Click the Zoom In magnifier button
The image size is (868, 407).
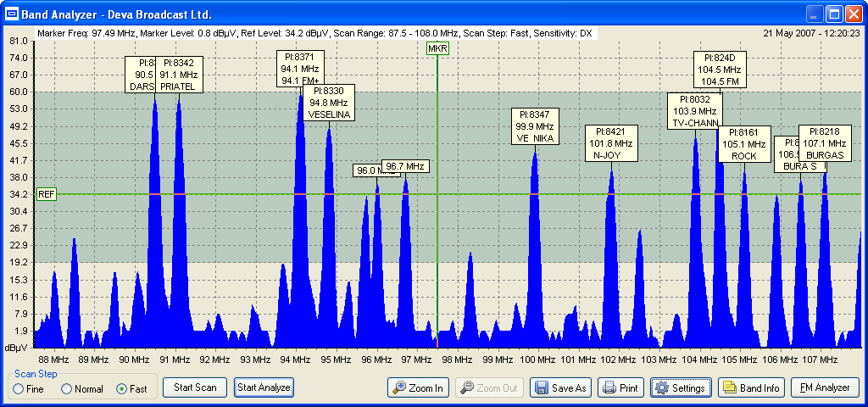click(417, 388)
